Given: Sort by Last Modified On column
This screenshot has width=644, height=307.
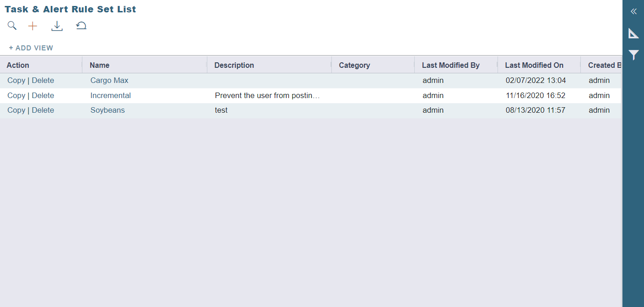Looking at the screenshot, I should [534, 65].
